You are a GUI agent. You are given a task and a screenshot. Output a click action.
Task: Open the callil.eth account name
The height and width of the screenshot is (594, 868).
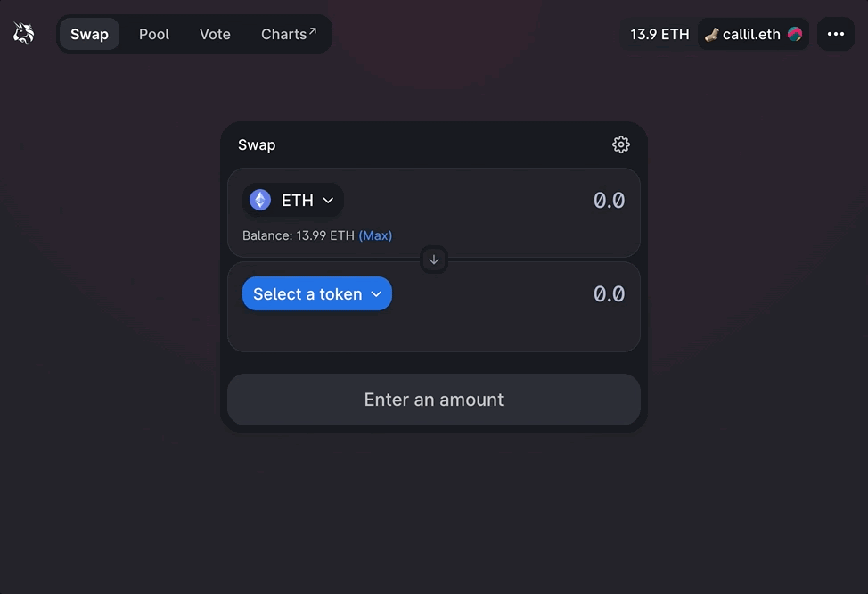pyautogui.click(x=751, y=34)
